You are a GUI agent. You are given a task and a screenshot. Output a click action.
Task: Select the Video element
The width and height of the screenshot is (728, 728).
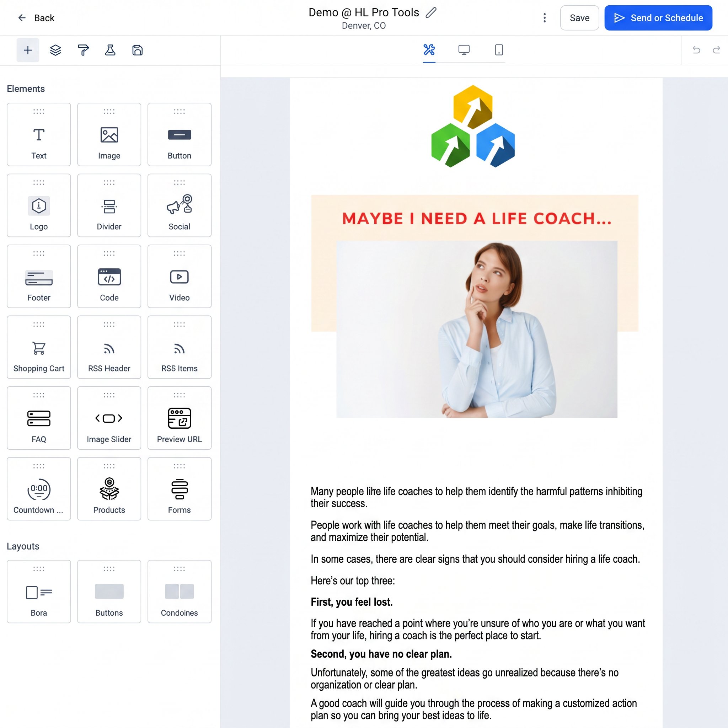point(180,276)
